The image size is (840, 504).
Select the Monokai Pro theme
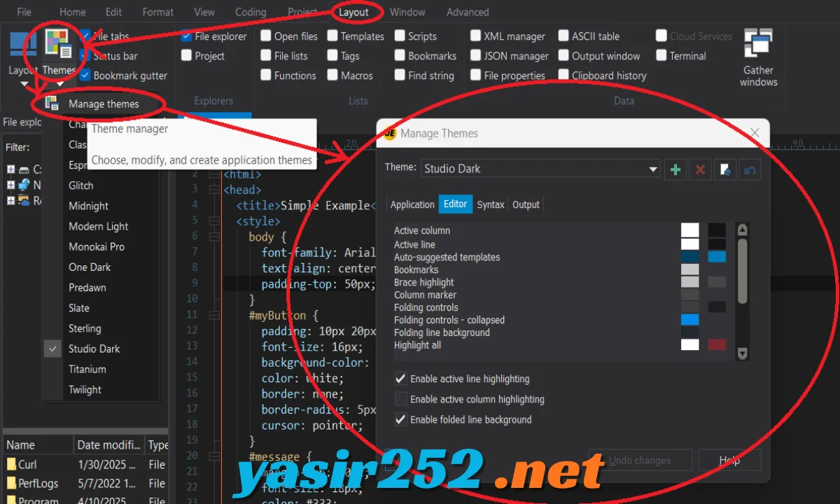(x=97, y=246)
